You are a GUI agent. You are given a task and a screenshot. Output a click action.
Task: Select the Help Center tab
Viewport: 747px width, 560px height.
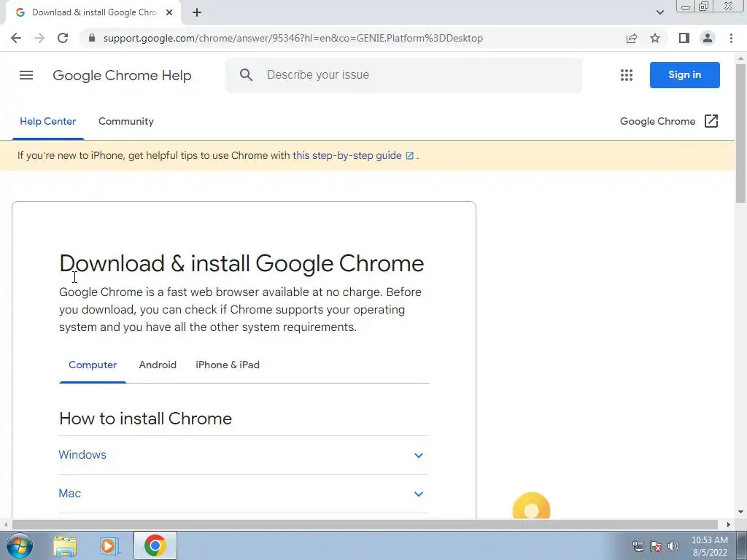(x=47, y=122)
